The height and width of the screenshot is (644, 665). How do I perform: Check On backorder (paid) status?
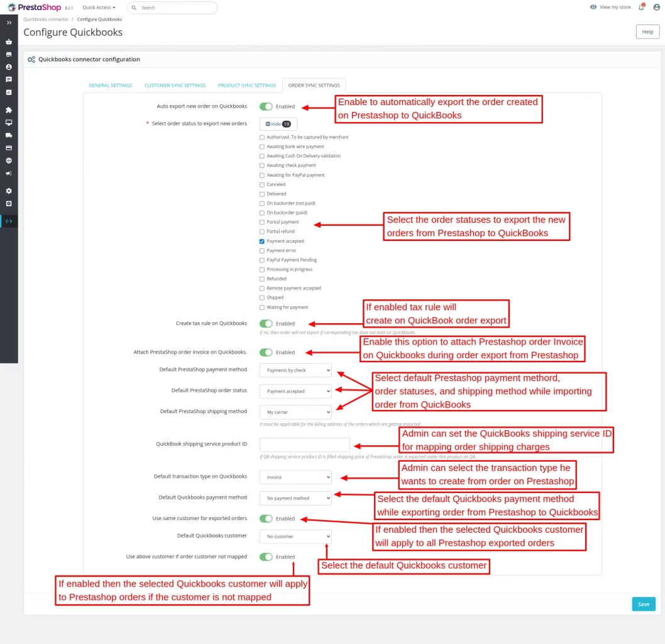coord(261,213)
